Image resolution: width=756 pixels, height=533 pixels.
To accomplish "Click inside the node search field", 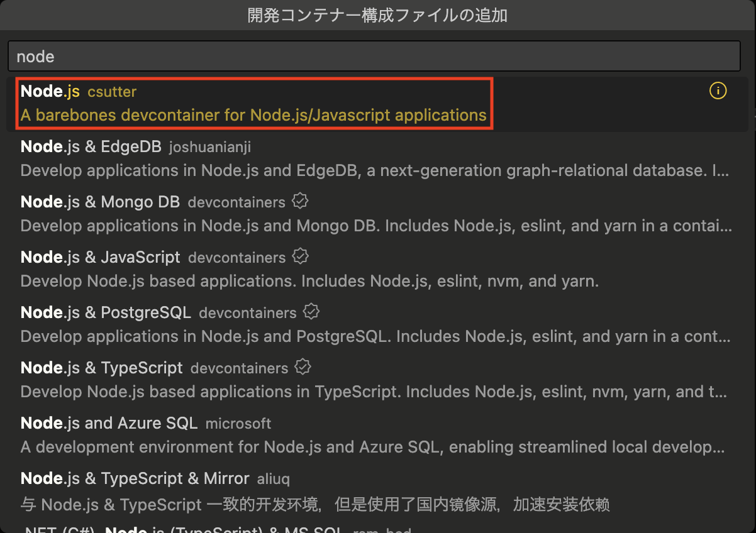I will coord(377,56).
